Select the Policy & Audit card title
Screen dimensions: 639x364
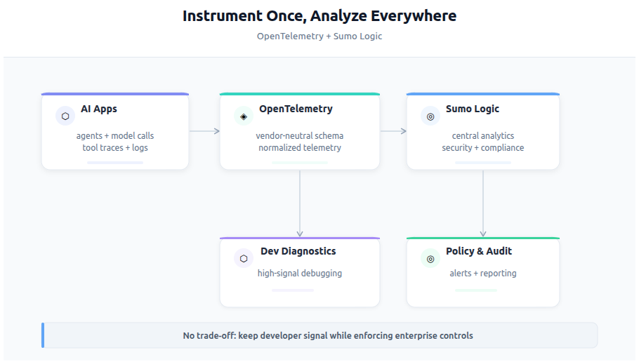(x=479, y=251)
